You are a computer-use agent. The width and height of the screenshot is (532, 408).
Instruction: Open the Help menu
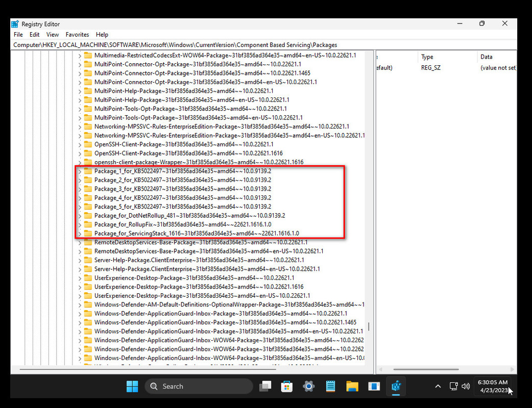(102, 35)
